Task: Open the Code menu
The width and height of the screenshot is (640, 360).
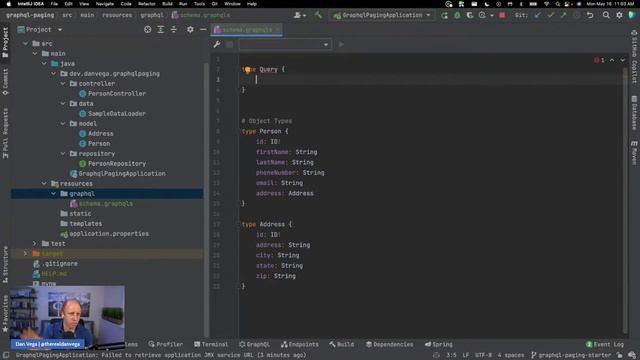Action: (126, 4)
